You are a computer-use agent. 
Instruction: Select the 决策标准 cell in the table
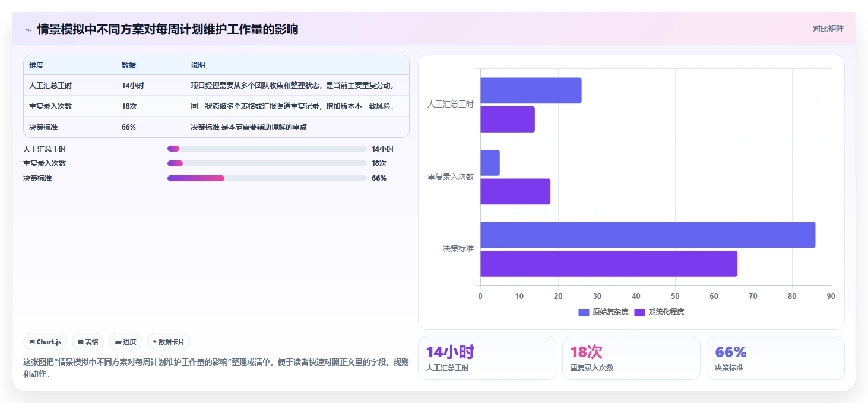click(43, 127)
